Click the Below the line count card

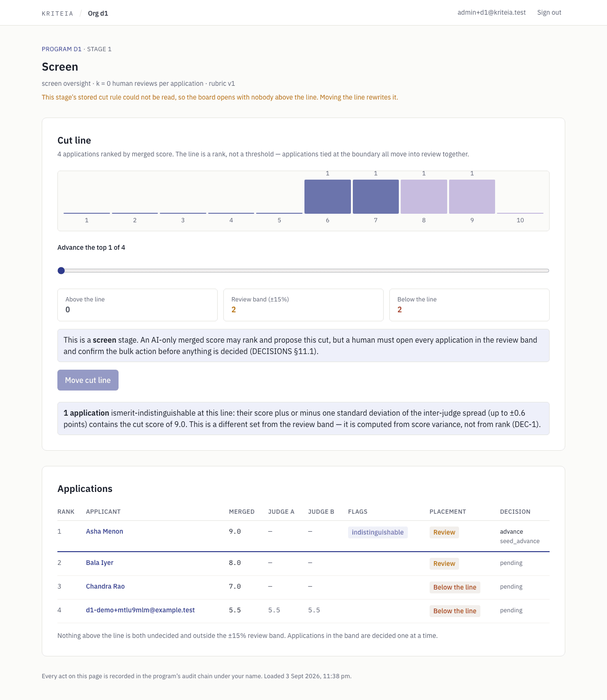[x=469, y=305]
